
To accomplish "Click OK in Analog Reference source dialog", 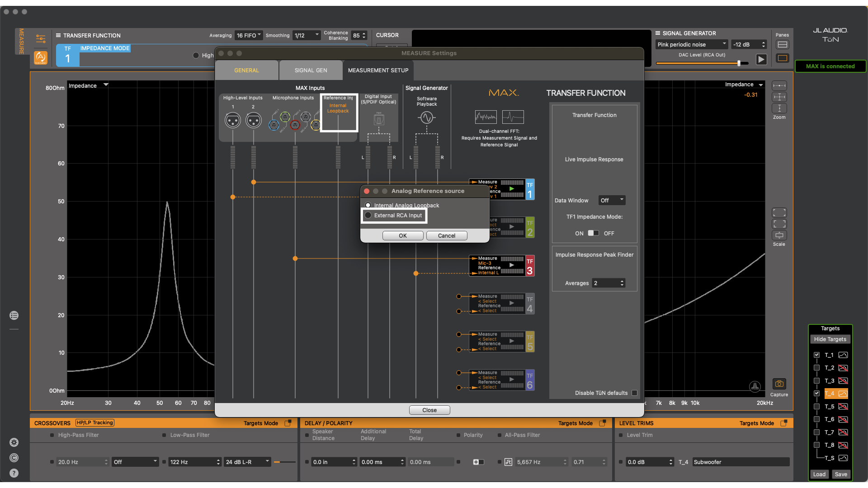I will [402, 236].
